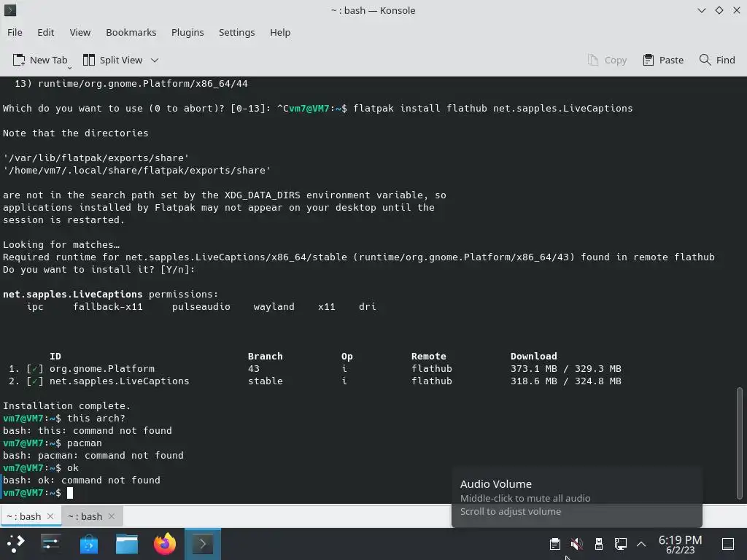Click the '318.6 MB / 324.8 MB' download value
This screenshot has height=560, width=747.
[566, 381]
